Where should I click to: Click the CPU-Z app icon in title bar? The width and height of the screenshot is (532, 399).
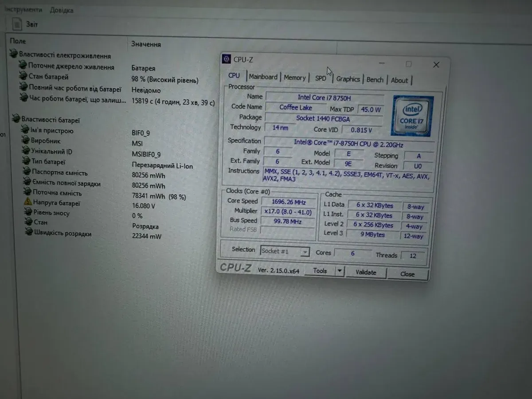(227, 59)
